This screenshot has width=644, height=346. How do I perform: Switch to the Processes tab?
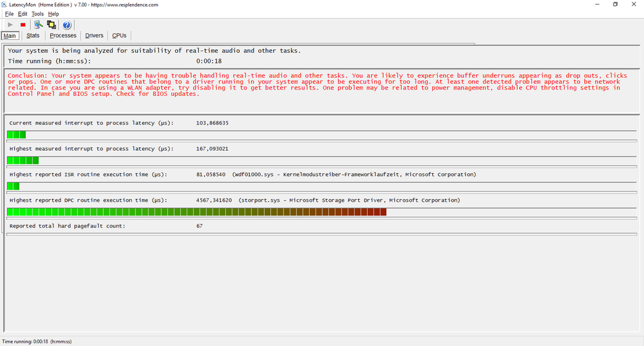pos(62,35)
